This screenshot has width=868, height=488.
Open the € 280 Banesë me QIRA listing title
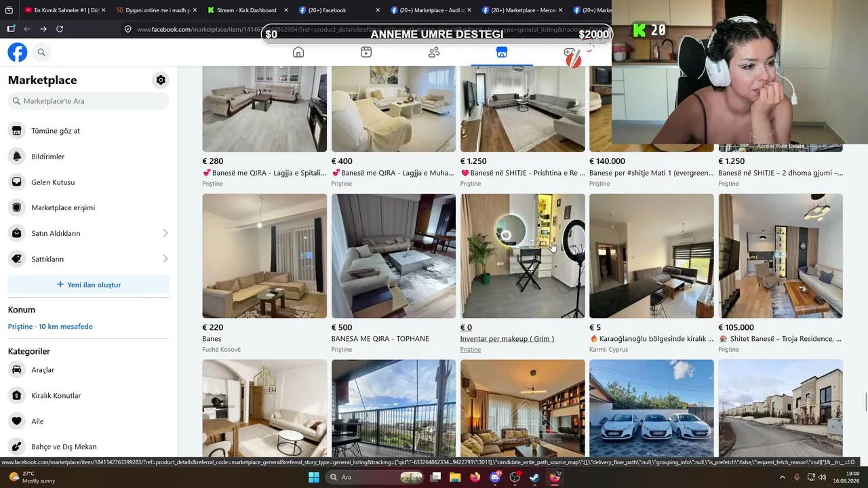pos(264,173)
